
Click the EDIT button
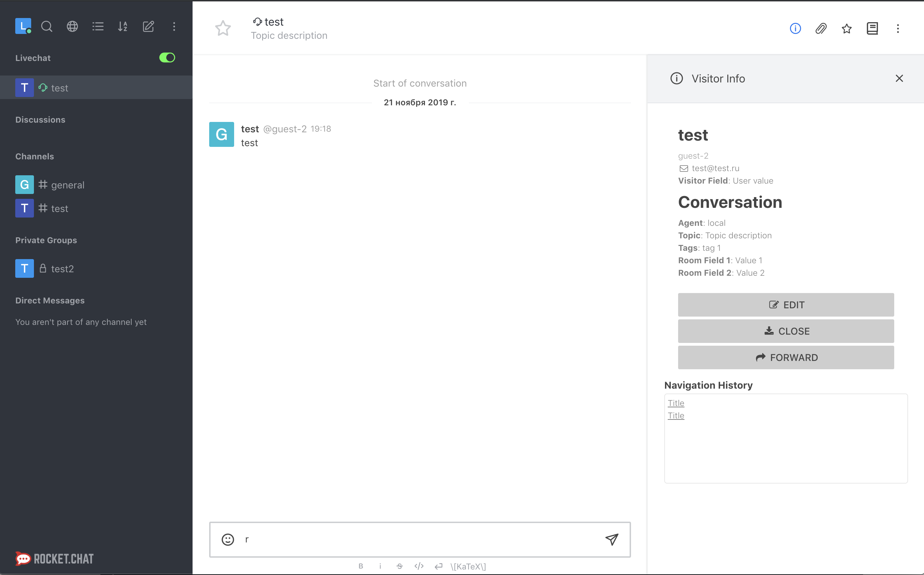(785, 304)
